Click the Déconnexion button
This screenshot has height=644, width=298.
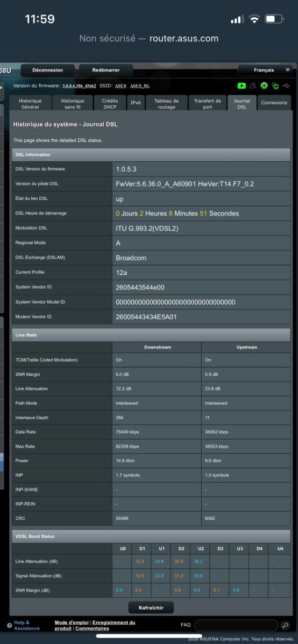(x=48, y=70)
